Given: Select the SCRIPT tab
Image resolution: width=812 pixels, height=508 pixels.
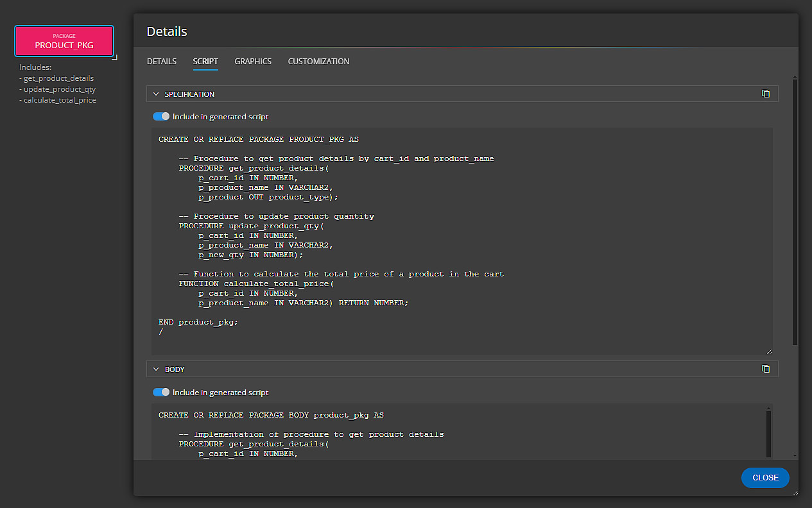Looking at the screenshot, I should click(x=205, y=61).
